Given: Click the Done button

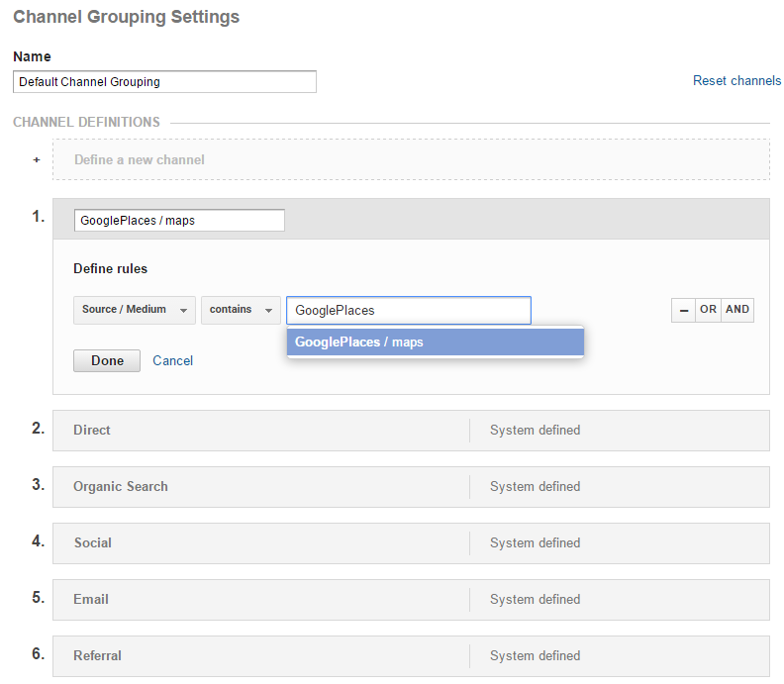Looking at the screenshot, I should (107, 360).
